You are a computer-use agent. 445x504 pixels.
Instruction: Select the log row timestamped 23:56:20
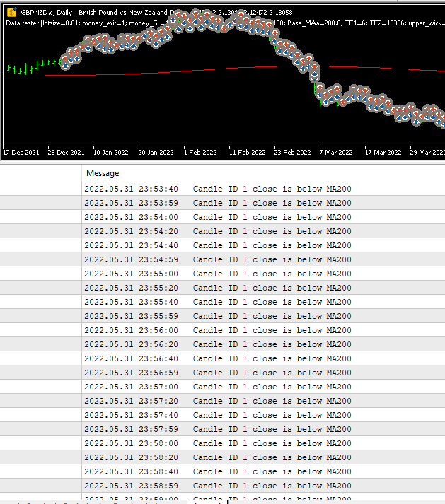click(x=222, y=344)
